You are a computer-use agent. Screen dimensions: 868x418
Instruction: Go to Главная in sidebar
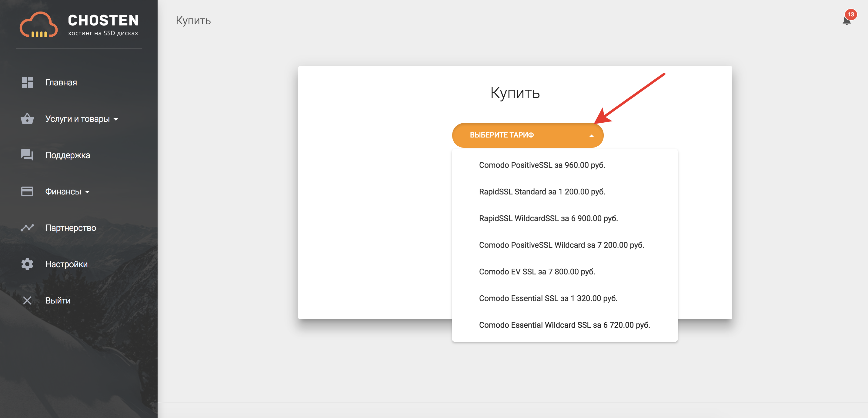[61, 82]
